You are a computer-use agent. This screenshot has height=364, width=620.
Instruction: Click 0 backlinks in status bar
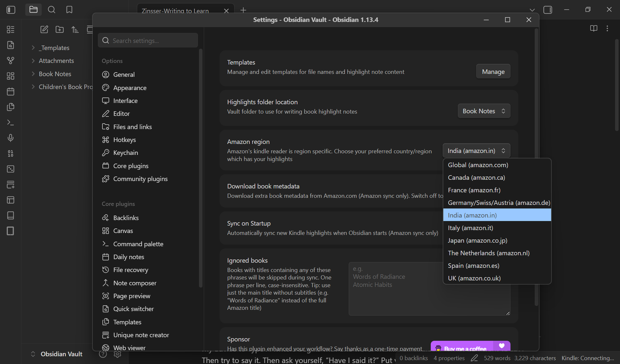click(413, 358)
